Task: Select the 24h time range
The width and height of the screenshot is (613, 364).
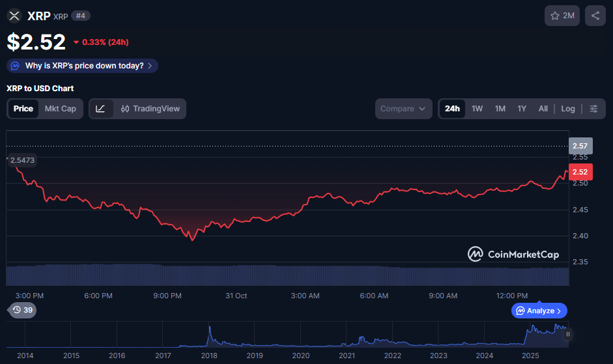Action: 452,109
